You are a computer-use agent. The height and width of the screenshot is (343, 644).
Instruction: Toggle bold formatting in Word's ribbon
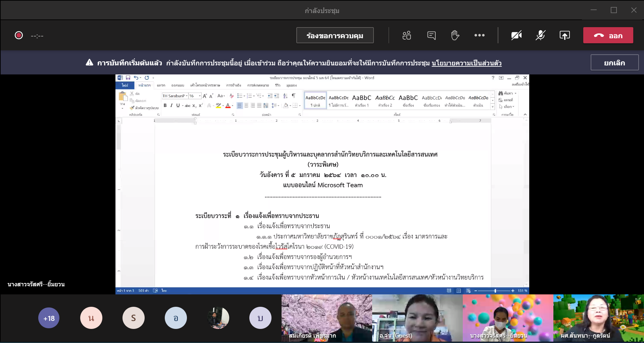tap(165, 106)
